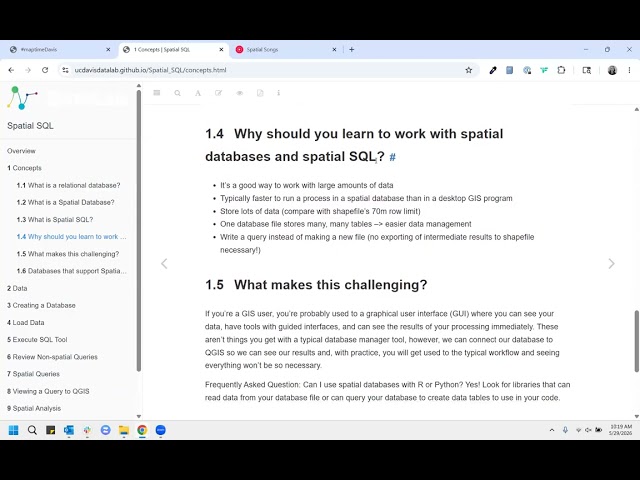Open File Explorer from the taskbar
This screenshot has height=480, width=640.
(x=124, y=430)
